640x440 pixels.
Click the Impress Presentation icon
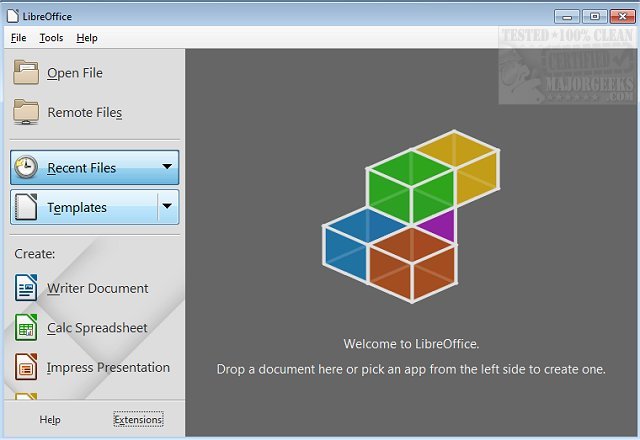[26, 367]
